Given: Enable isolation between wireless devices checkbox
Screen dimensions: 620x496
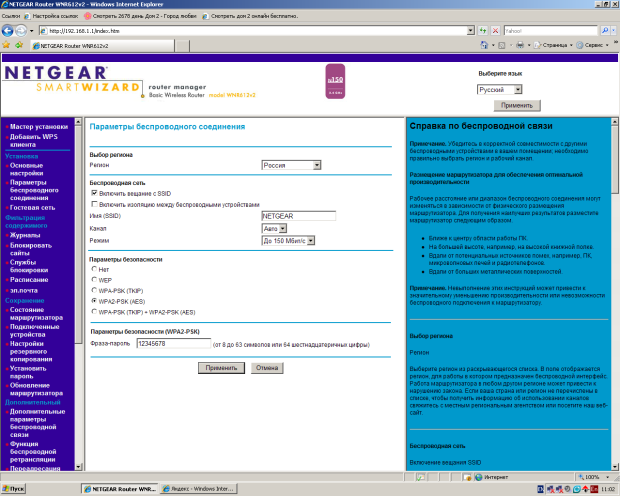Looking at the screenshot, I should [x=94, y=204].
